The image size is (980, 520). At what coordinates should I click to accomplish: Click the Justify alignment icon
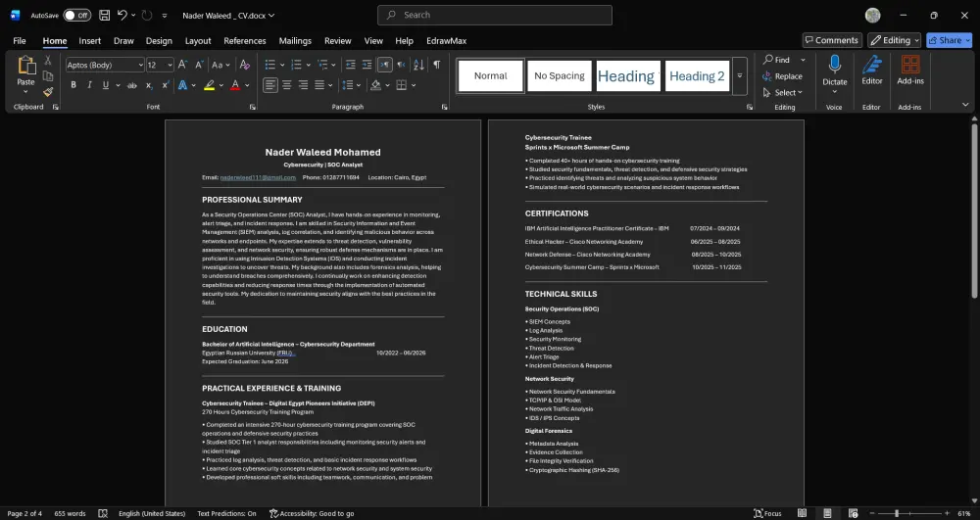319,85
